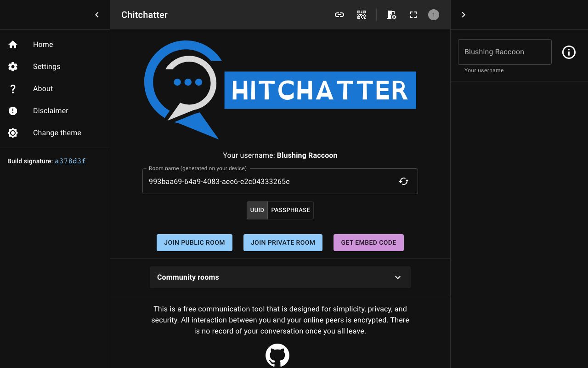Click the Chitchatter title in header
This screenshot has width=588, height=368.
(144, 15)
